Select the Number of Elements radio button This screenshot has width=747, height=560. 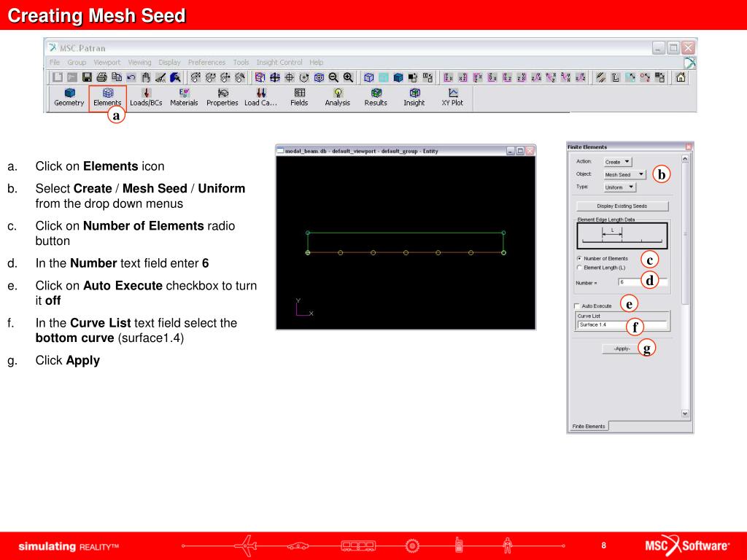[579, 259]
